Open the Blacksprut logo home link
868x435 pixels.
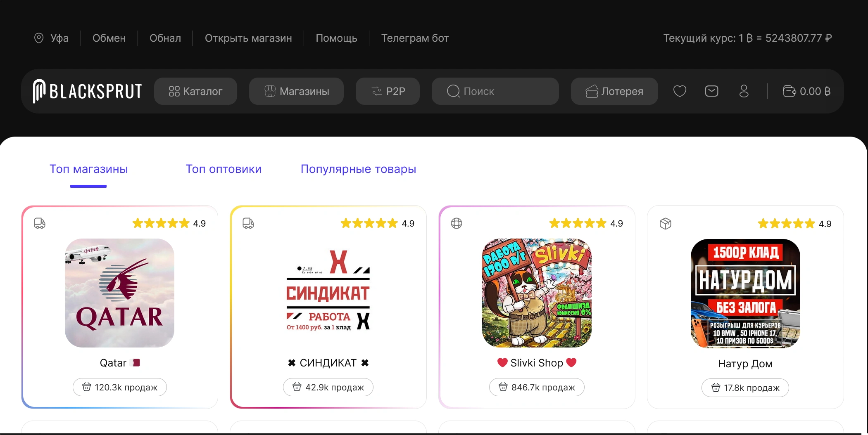[88, 91]
